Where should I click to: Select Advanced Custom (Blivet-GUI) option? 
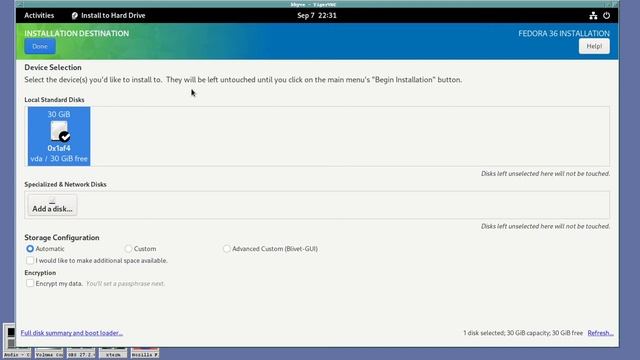[227, 249]
